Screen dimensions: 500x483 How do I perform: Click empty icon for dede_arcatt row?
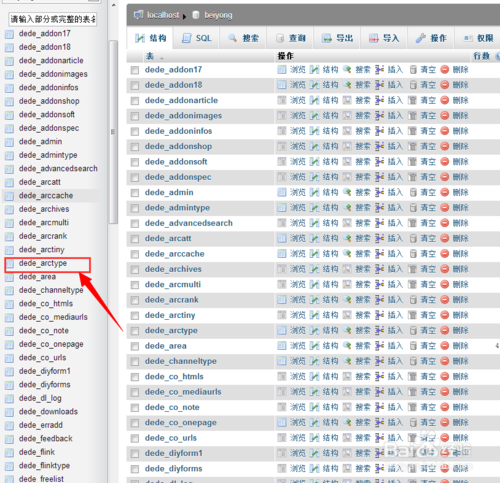(413, 238)
